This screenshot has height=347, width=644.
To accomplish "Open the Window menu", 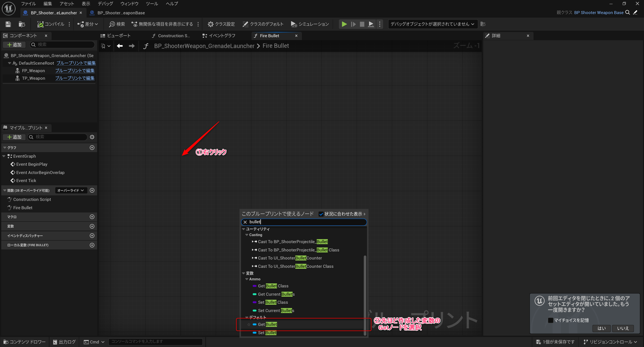I will pos(129,4).
